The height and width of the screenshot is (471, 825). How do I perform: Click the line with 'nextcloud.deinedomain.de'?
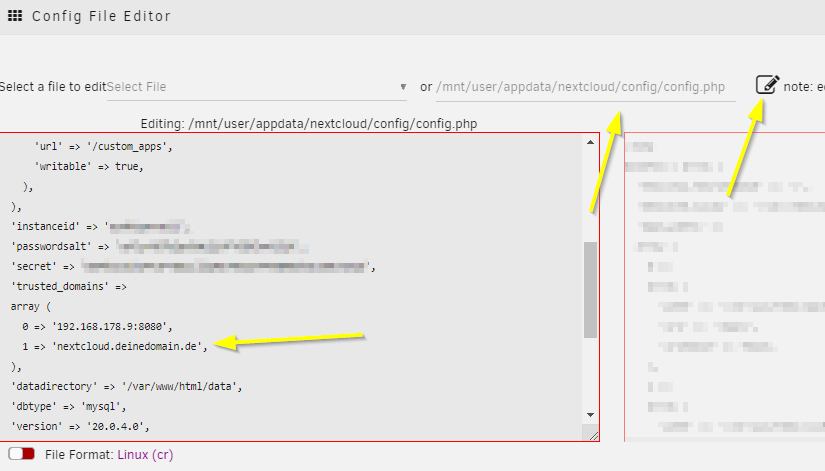(x=115, y=346)
